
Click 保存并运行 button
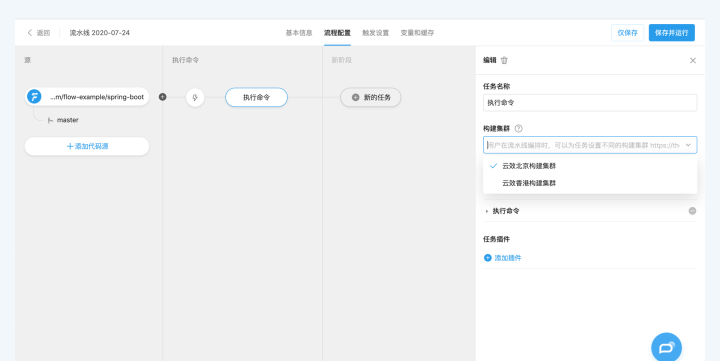point(671,33)
